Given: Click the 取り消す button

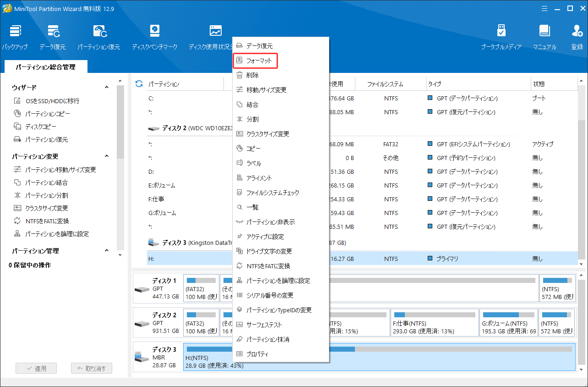Looking at the screenshot, I should pyautogui.click(x=92, y=368).
